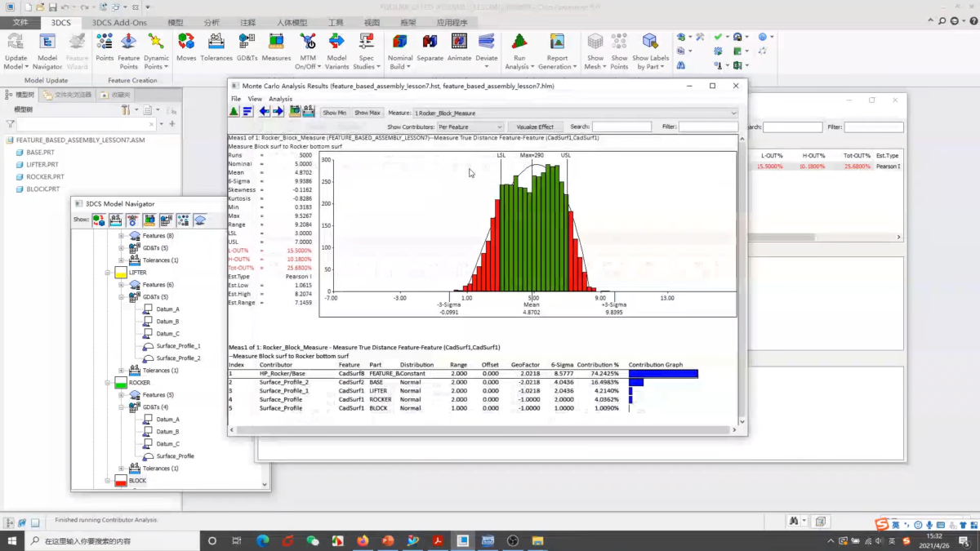Image resolution: width=980 pixels, height=551 pixels.
Task: Open the File menu in Monte Carlo results
Action: click(x=236, y=99)
